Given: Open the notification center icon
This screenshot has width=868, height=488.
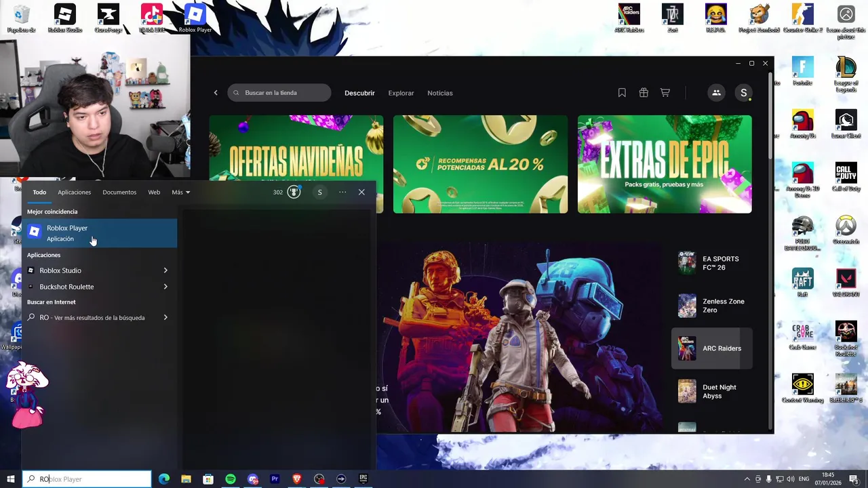Looking at the screenshot, I should [x=854, y=479].
